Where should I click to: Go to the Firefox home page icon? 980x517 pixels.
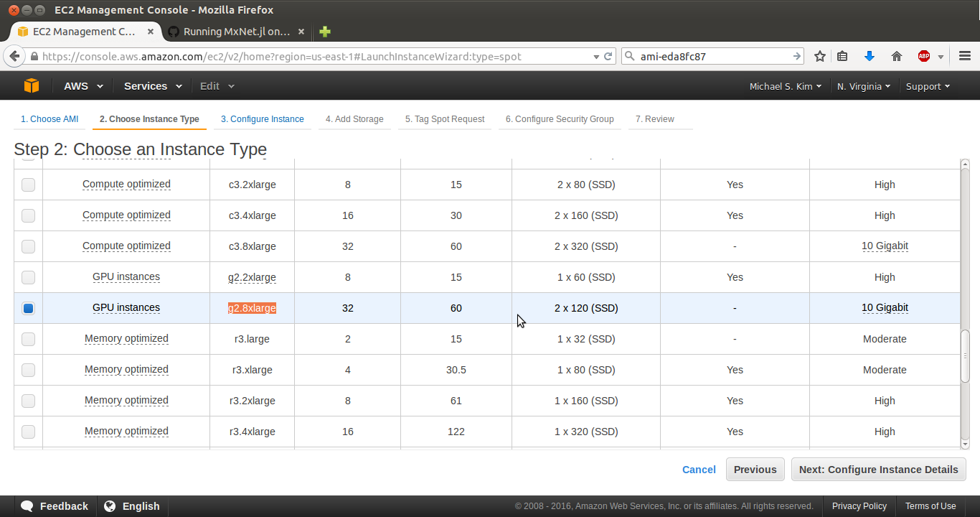coord(897,56)
